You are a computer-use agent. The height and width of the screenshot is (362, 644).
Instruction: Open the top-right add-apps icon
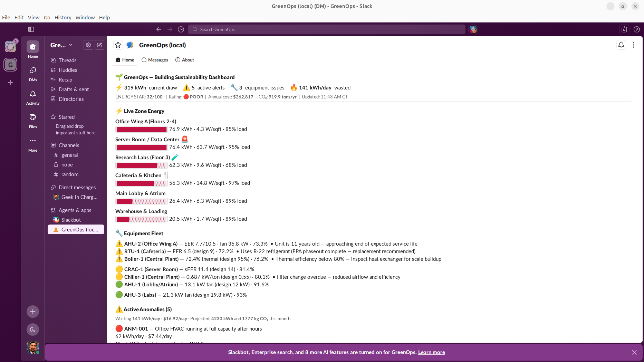(x=624, y=29)
